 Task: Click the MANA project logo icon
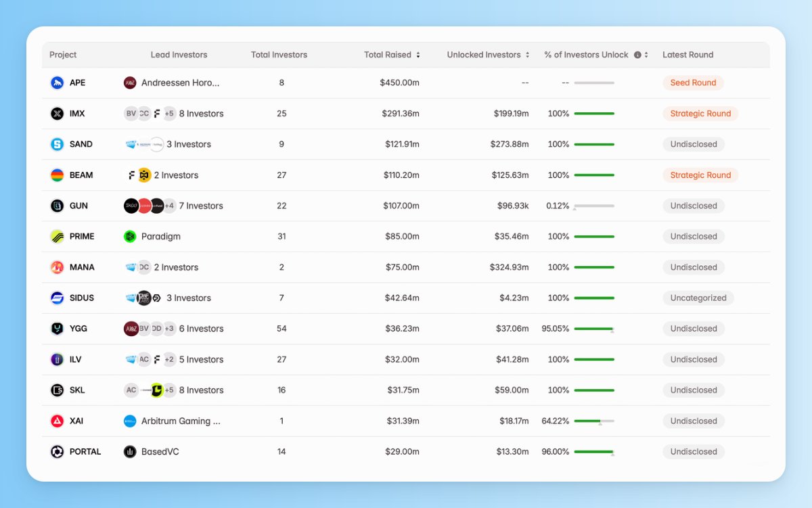tap(57, 267)
